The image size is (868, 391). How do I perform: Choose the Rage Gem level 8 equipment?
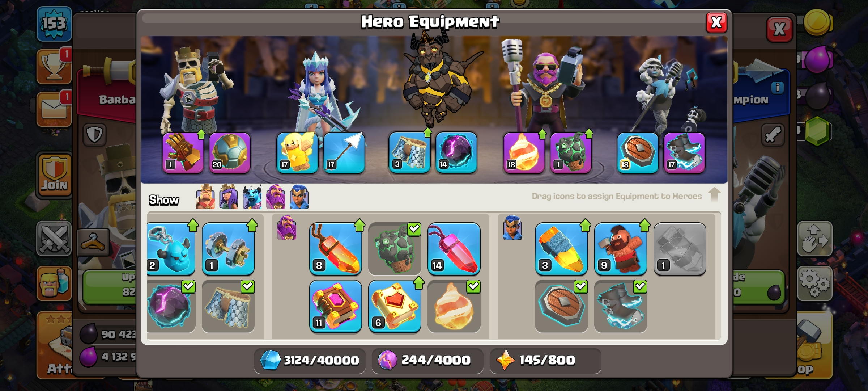click(336, 249)
